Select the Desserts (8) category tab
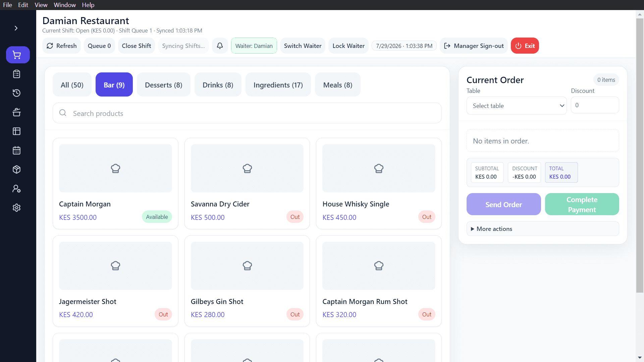 (164, 85)
